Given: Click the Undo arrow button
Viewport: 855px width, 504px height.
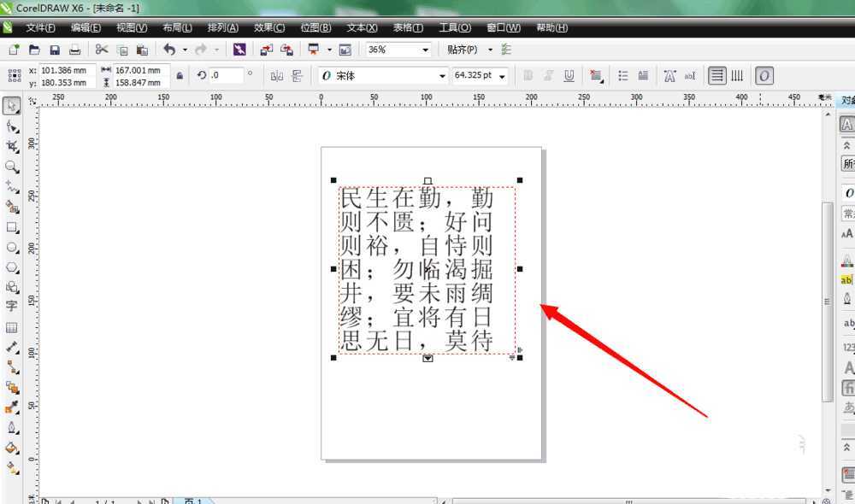Looking at the screenshot, I should tap(169, 50).
